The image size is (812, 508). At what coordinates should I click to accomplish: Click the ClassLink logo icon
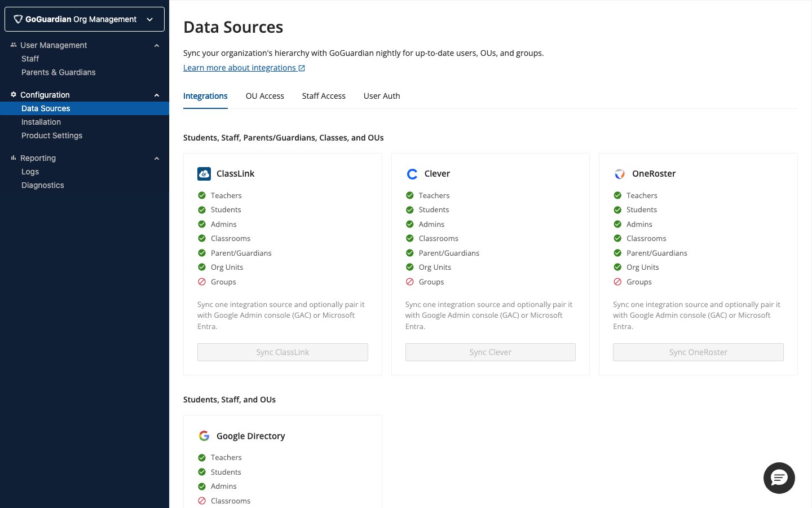tap(204, 174)
